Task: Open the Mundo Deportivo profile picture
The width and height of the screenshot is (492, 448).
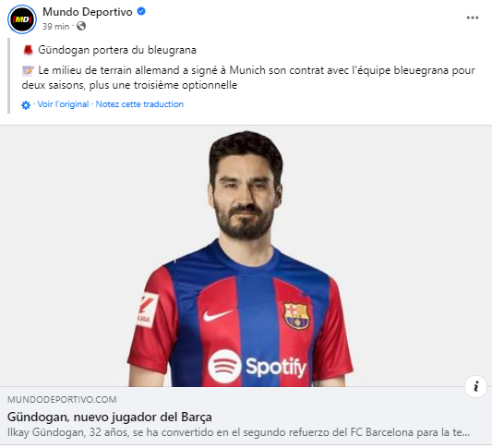Action: [22, 19]
